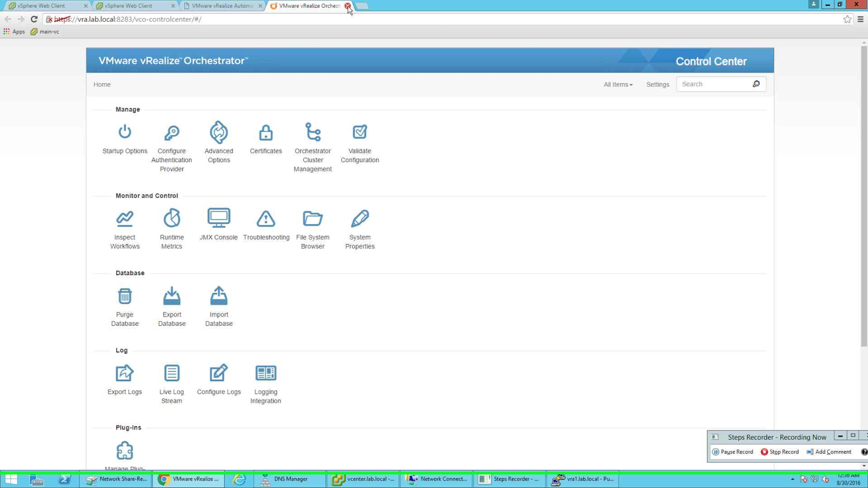Switch to the first vSphere Web Client tab

tap(46, 6)
